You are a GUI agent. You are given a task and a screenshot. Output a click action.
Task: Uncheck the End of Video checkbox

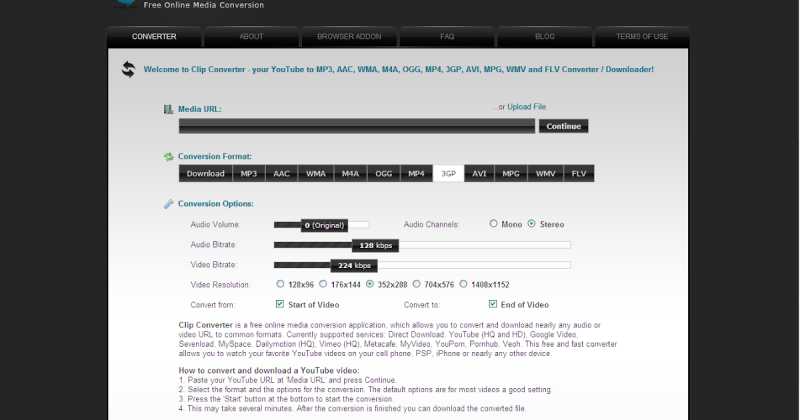(x=492, y=304)
